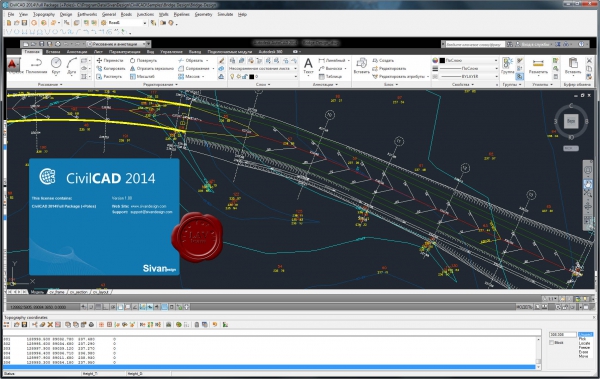Click Вставить paste in Буфер обмена
The image size is (600, 379).
click(573, 66)
